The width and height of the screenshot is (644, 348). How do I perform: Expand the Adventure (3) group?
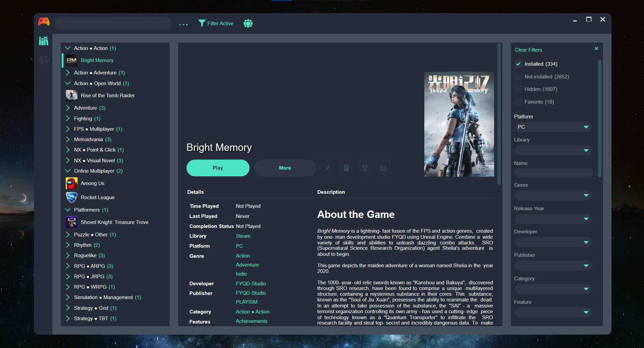coord(68,108)
